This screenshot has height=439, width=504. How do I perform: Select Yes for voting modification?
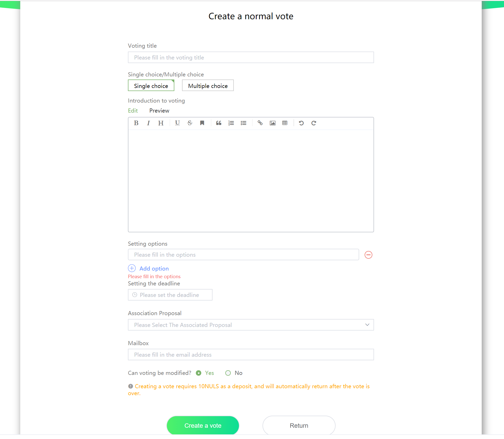[205, 373]
